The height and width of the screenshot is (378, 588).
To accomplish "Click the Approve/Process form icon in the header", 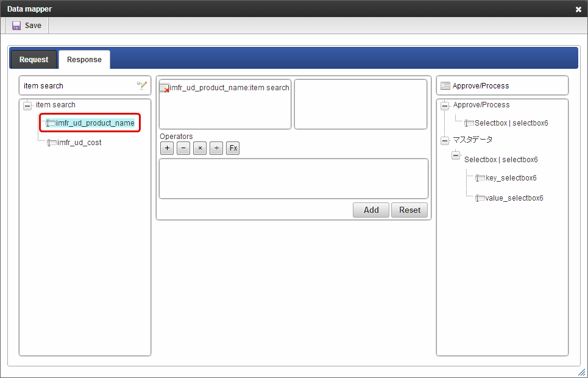I will click(445, 86).
